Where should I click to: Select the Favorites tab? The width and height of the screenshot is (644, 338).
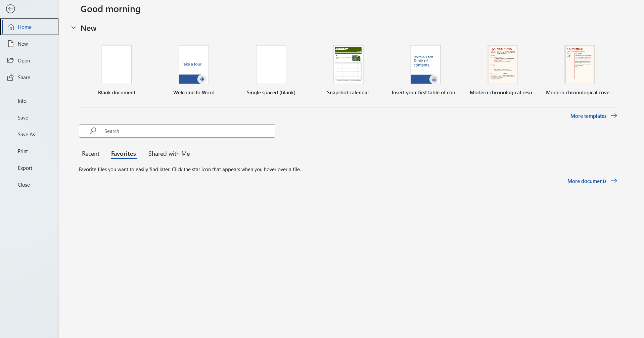coord(124,154)
